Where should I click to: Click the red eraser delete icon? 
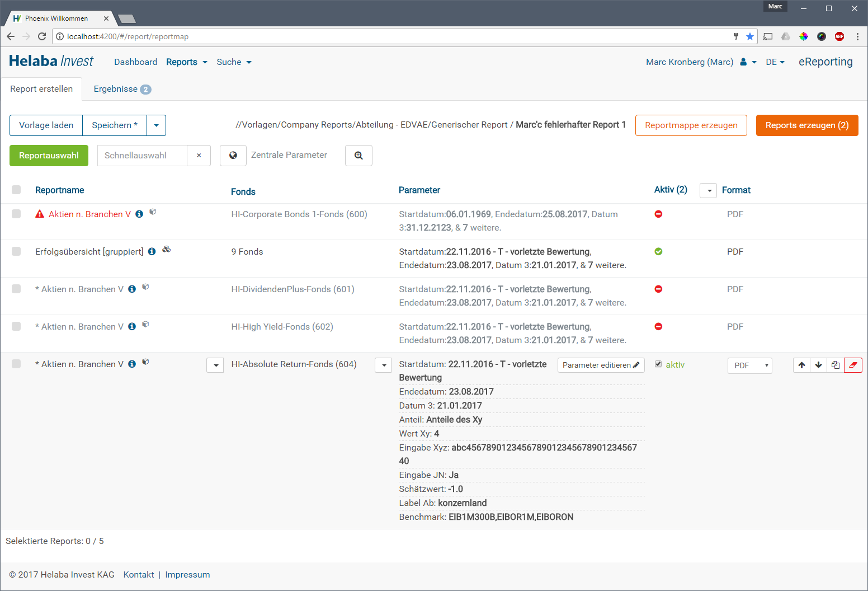[x=853, y=365]
